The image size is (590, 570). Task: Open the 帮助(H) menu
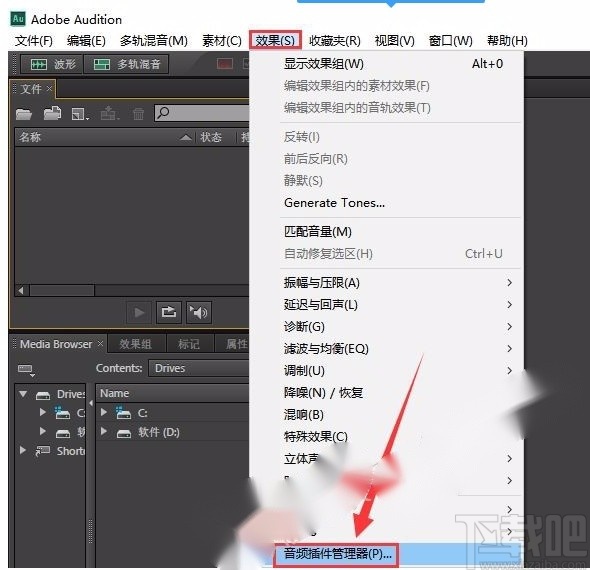pos(507,40)
